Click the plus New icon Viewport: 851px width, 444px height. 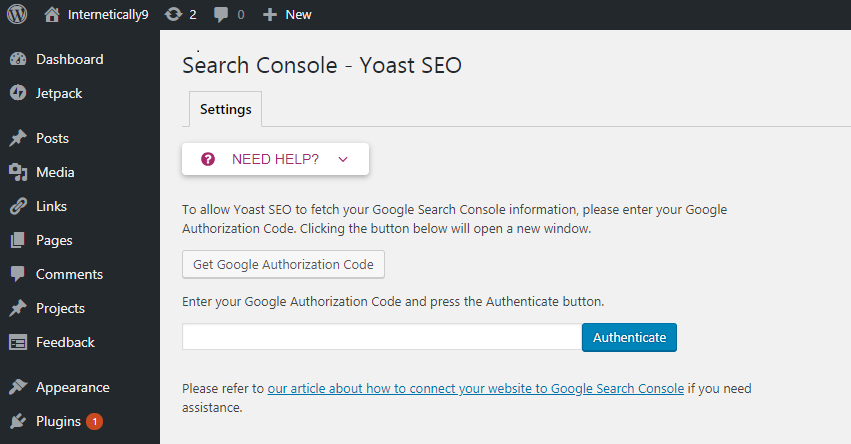[270, 15]
